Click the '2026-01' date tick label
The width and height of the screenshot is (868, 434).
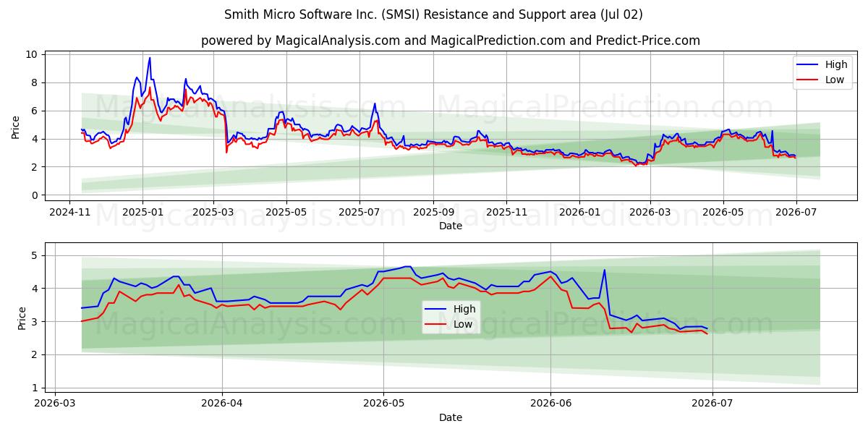click(579, 211)
